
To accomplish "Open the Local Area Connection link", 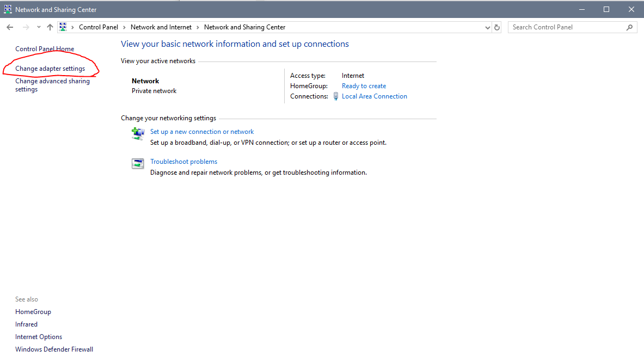I will 375,96.
